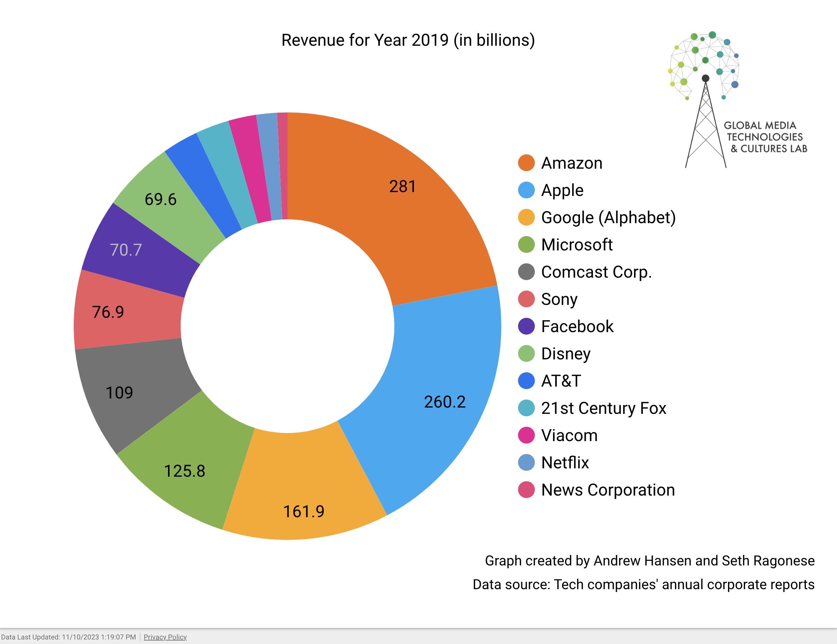Select the Netflix legend label
The image size is (837, 644).
coord(565,462)
